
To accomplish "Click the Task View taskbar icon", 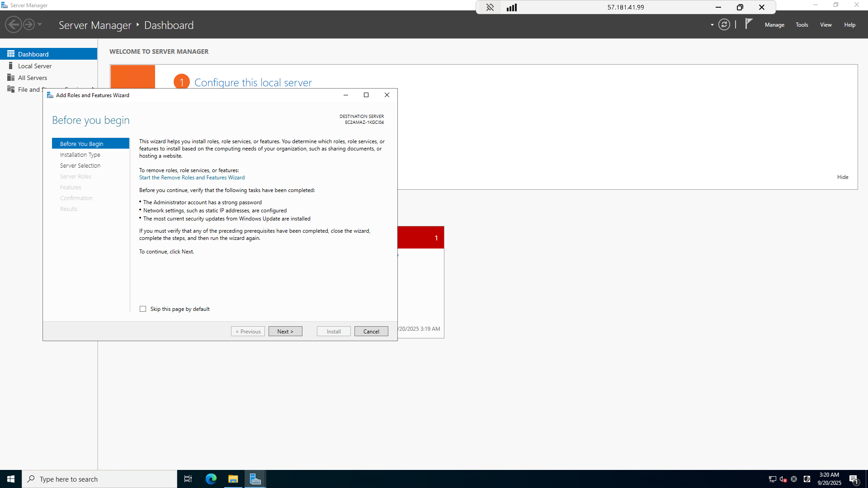I will [x=188, y=479].
